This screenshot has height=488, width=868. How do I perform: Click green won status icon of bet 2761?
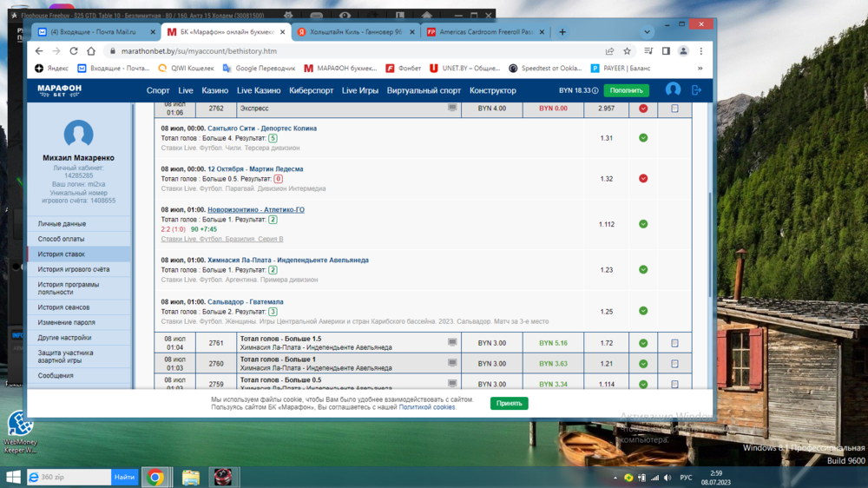[643, 343]
